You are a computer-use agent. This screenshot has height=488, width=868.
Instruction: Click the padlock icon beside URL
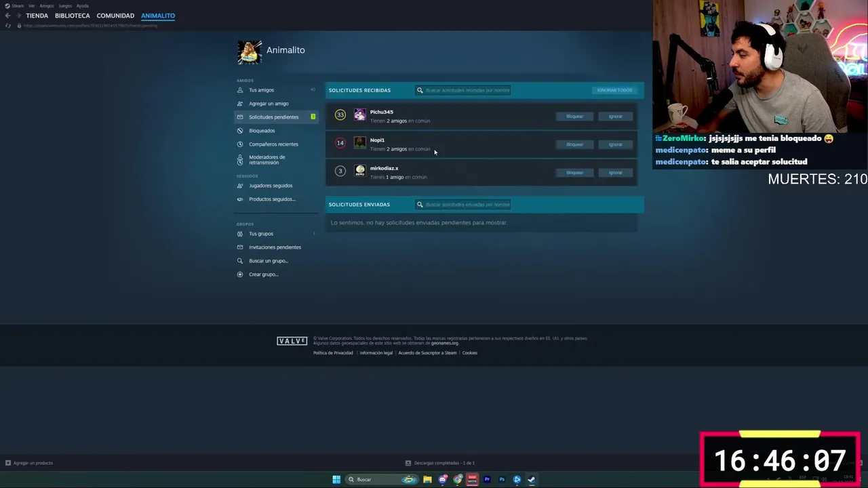tap(19, 26)
